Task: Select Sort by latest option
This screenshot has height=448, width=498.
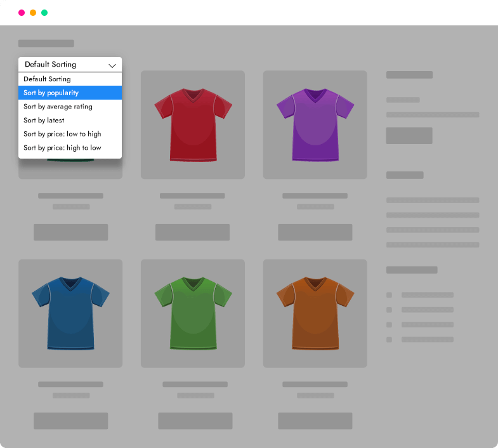Action: tap(70, 120)
